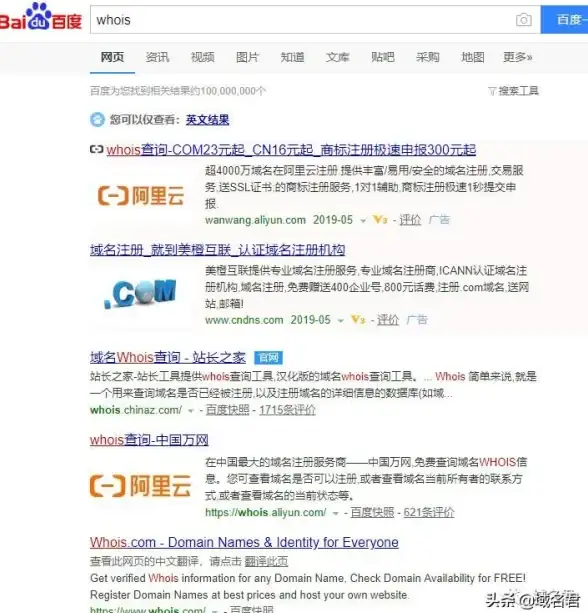
Task: Click the 阿里云 logo in the 中国万网 result
Action: (140, 486)
